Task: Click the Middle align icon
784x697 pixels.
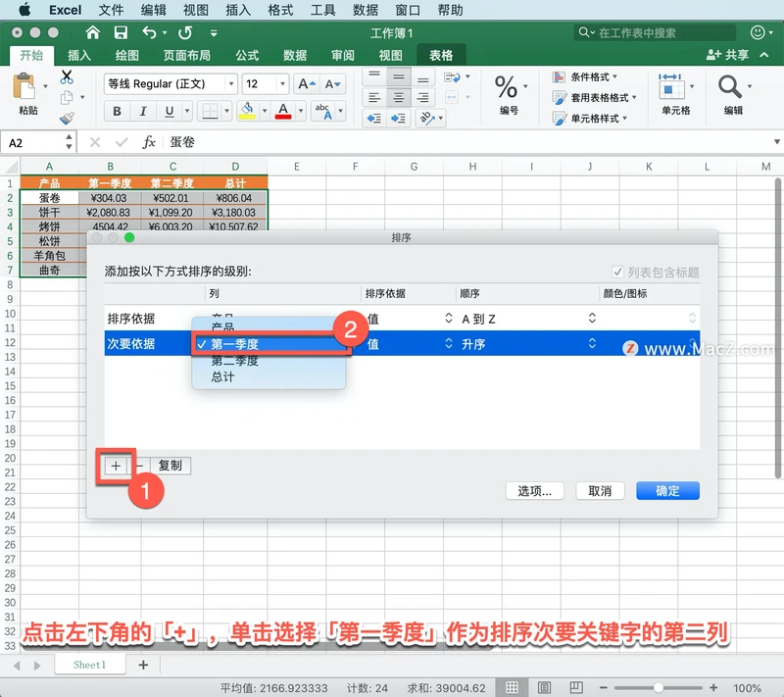Action: pyautogui.click(x=399, y=76)
